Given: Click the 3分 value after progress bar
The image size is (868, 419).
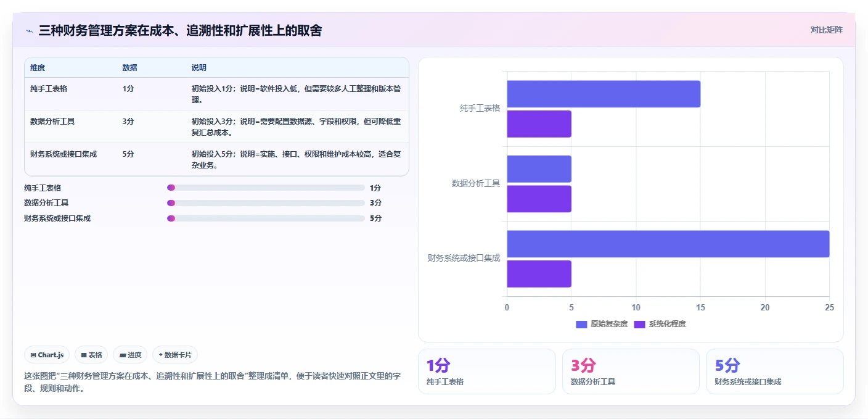Looking at the screenshot, I should pos(375,203).
